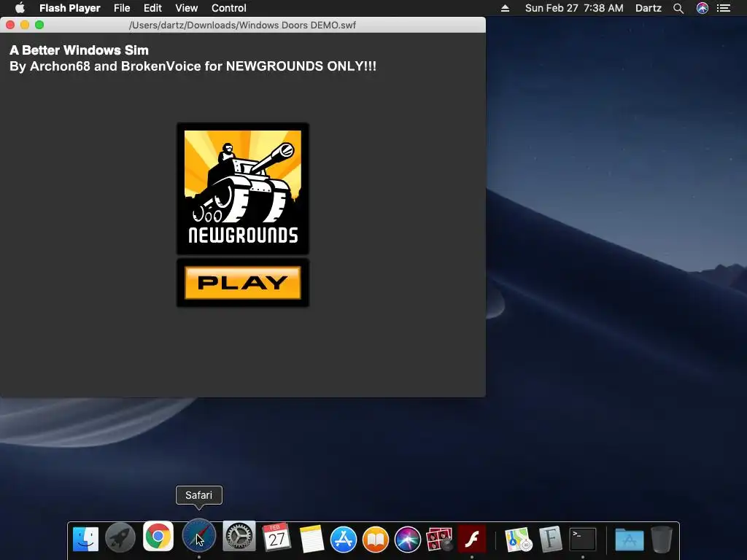This screenshot has width=747, height=560.
Task: Open the Dartz user menu
Action: 649,8
